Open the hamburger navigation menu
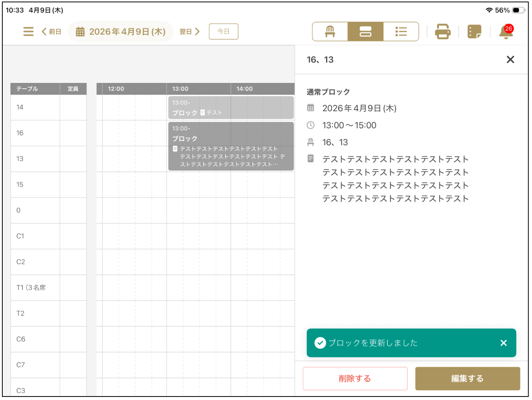 (x=28, y=31)
